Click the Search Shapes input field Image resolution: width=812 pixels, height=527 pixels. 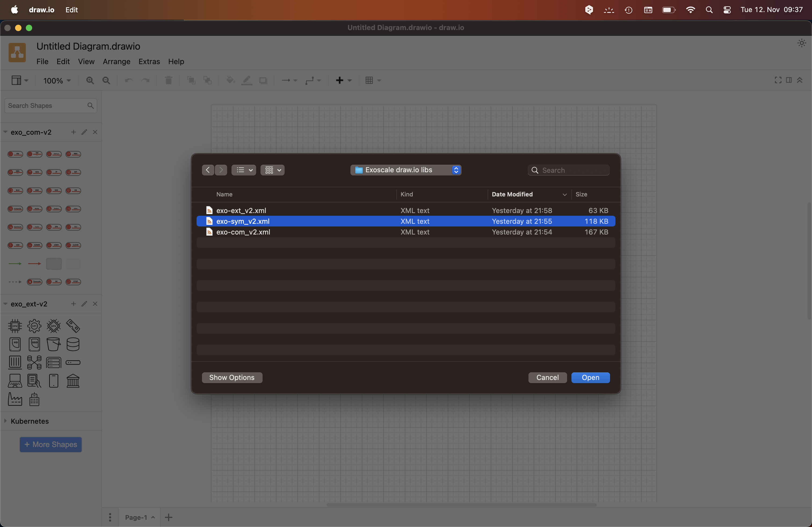[x=50, y=106]
